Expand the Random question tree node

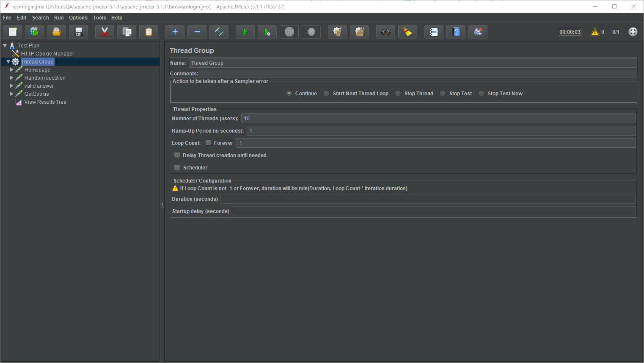tap(12, 78)
